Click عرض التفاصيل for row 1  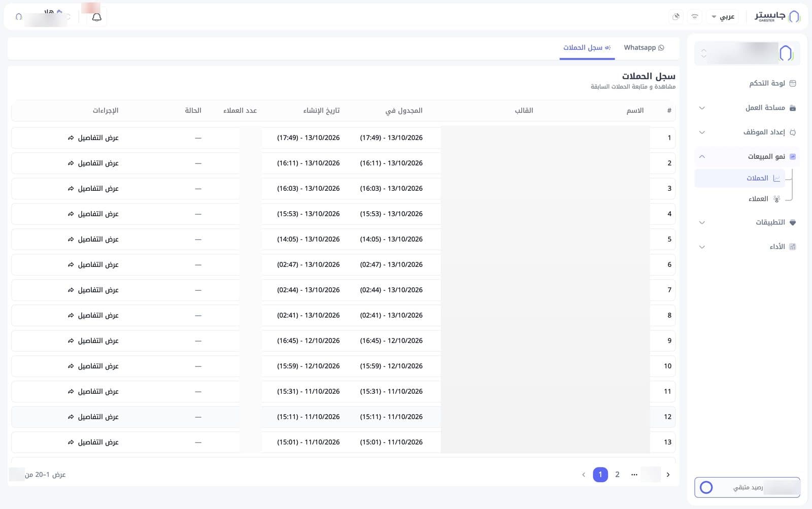pos(93,138)
